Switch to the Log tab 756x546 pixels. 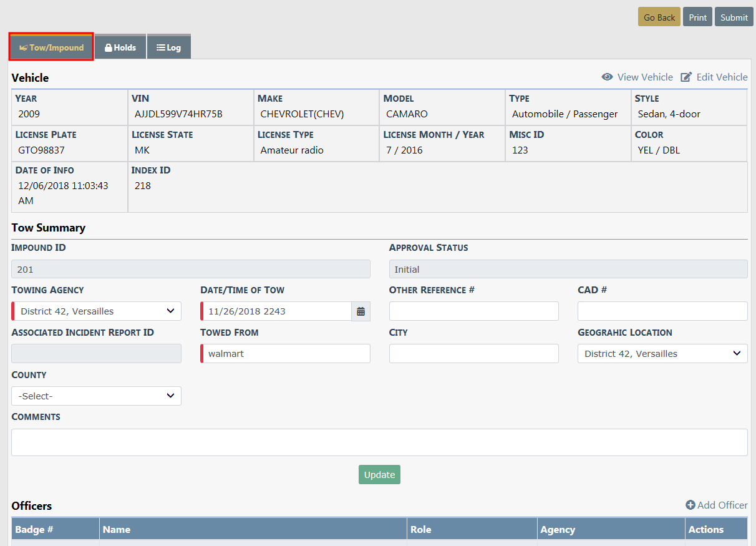click(169, 47)
